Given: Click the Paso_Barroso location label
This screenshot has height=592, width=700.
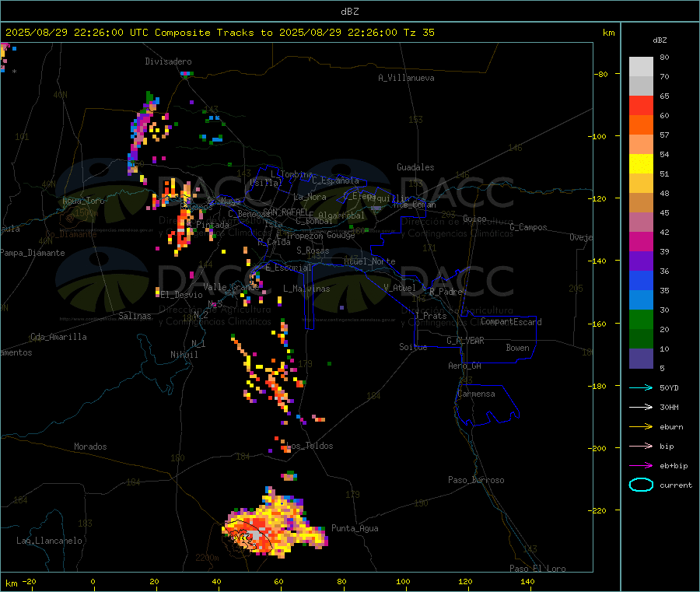Looking at the screenshot, I should [x=476, y=480].
